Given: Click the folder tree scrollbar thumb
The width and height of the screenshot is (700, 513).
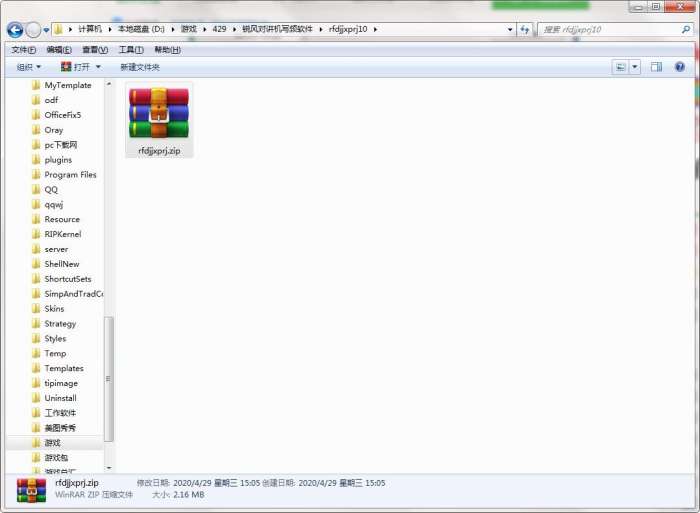Looking at the screenshot, I should 108,379.
